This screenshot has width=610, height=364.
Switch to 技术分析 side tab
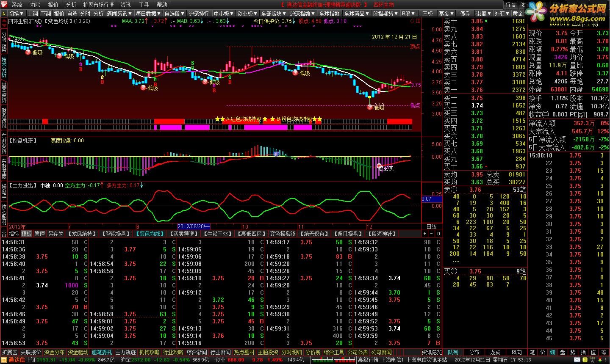[x=4, y=66]
